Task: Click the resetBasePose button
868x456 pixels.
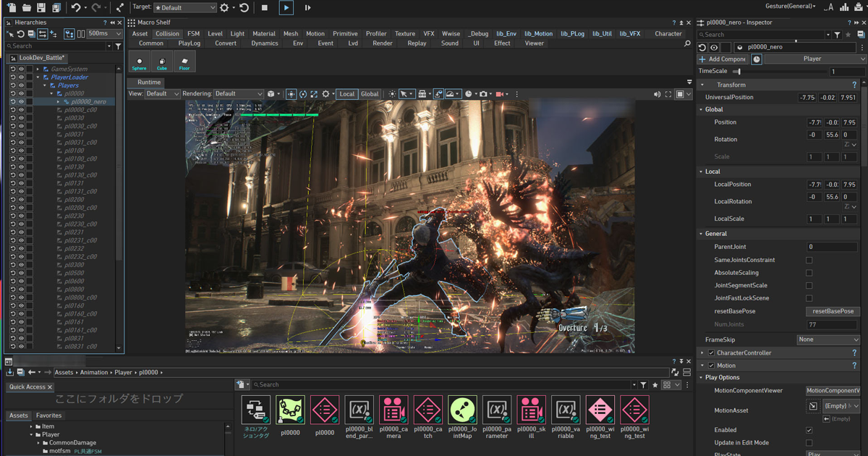Action: (833, 311)
